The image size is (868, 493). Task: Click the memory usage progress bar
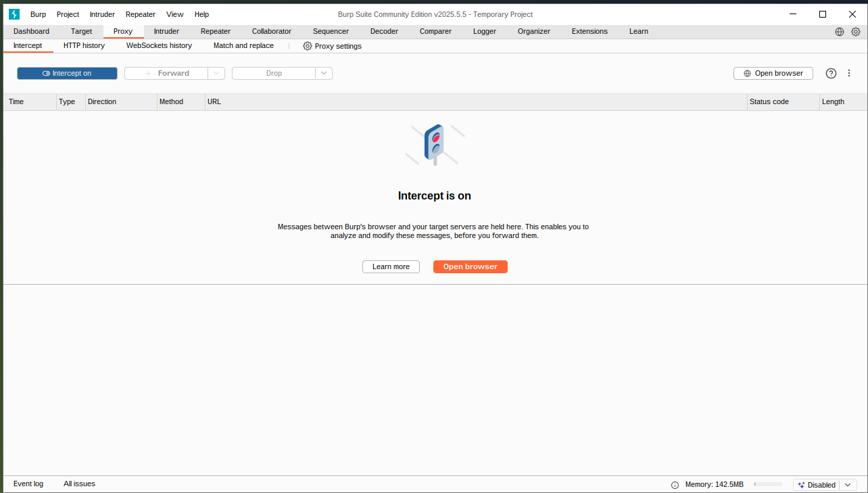click(768, 485)
